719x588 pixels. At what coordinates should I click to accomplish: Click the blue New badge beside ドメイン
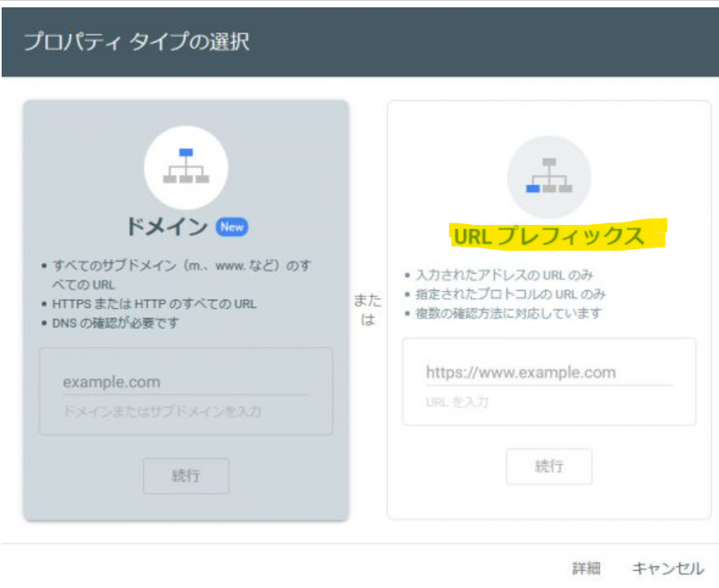pyautogui.click(x=232, y=227)
